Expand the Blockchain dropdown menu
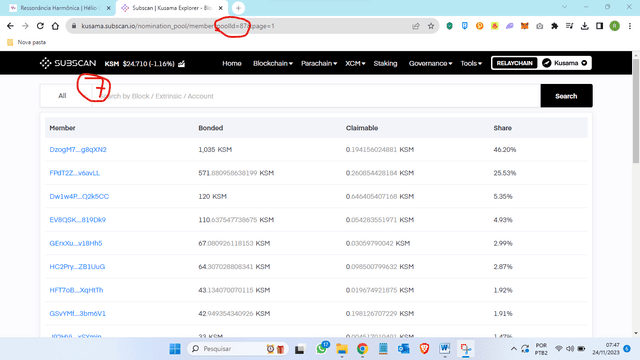The height and width of the screenshot is (360, 640). [273, 63]
